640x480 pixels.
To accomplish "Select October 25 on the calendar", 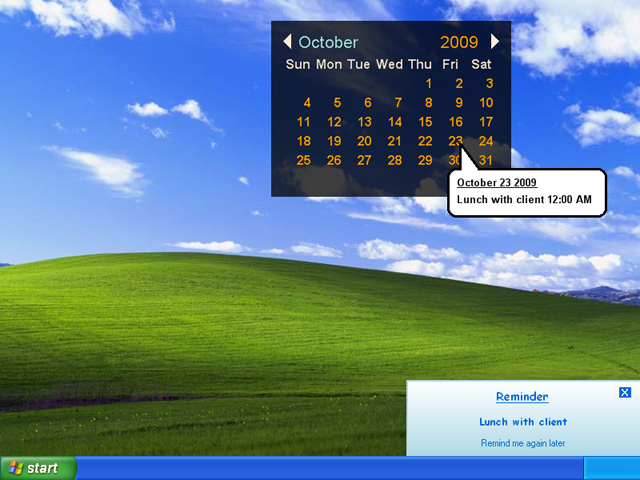I will click(303, 160).
